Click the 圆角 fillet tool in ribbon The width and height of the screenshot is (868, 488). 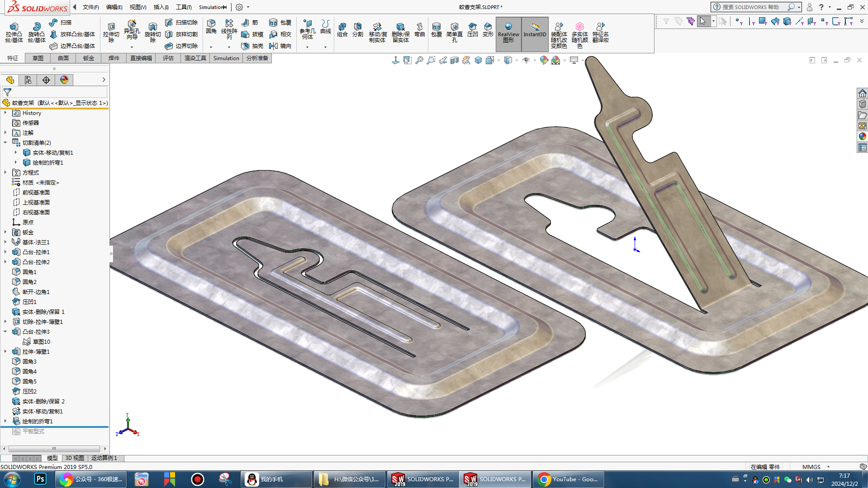point(211,27)
